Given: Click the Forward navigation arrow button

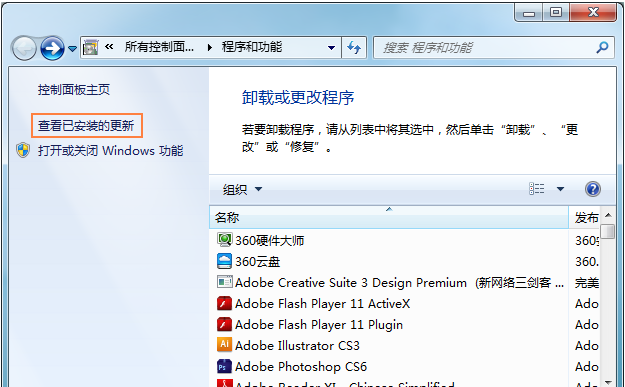Looking at the screenshot, I should point(52,48).
